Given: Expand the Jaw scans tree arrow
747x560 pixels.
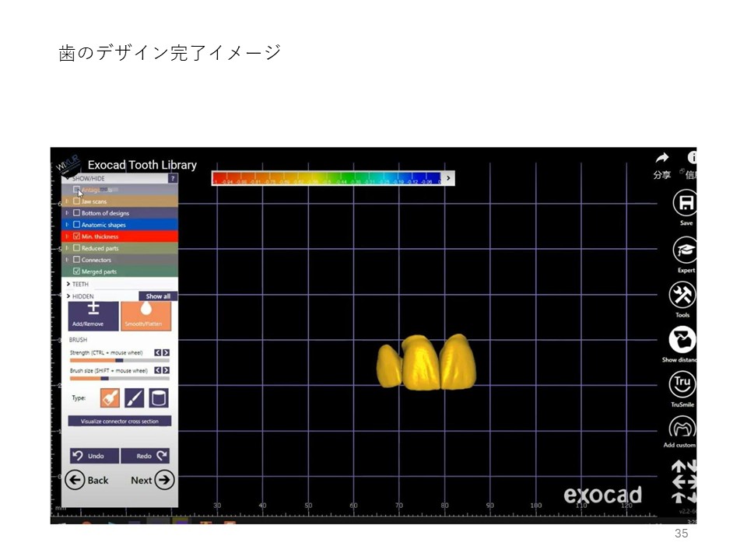Looking at the screenshot, I should tap(68, 201).
